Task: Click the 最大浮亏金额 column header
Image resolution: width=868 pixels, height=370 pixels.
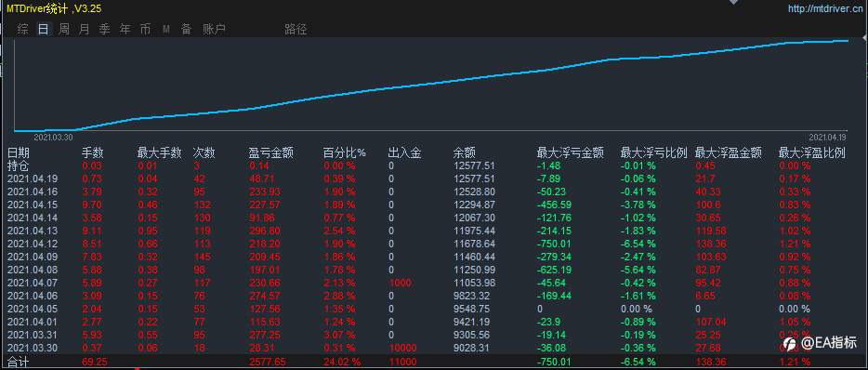Action: click(x=571, y=152)
